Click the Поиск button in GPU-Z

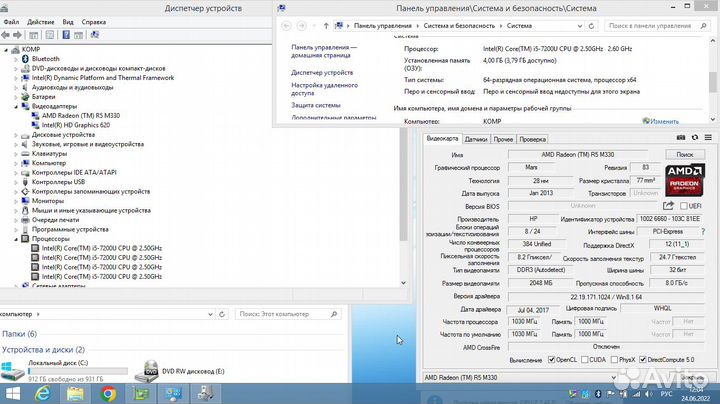point(685,155)
